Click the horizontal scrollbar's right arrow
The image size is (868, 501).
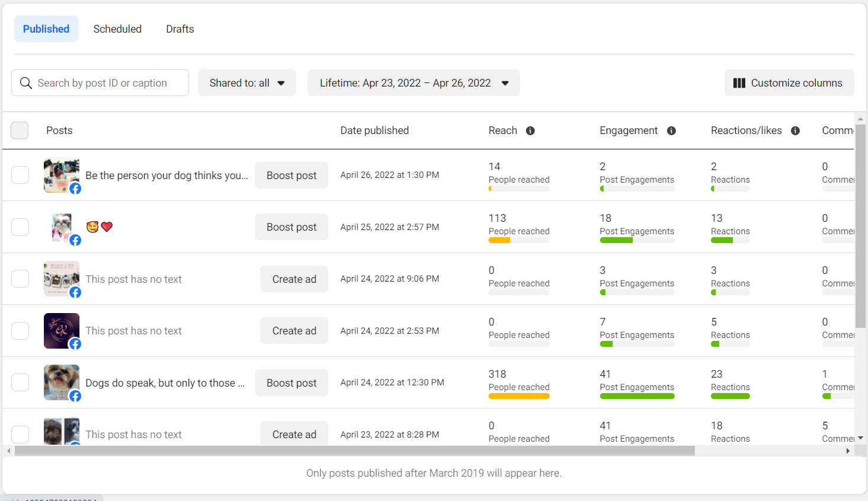[848, 451]
